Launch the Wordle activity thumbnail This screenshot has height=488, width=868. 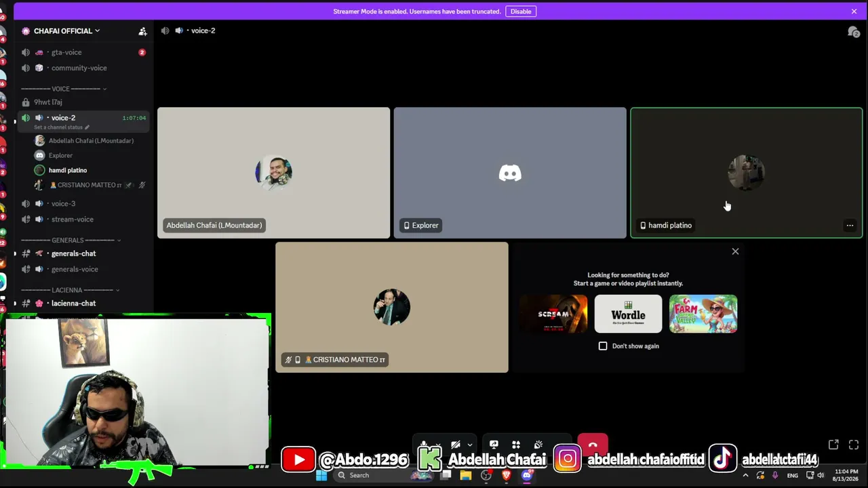[628, 314]
